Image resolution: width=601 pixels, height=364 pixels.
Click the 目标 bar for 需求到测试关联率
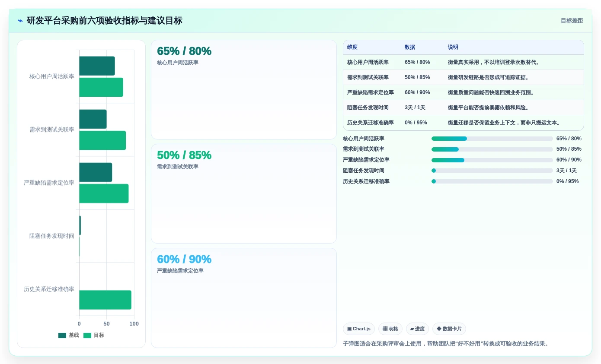tap(102, 140)
